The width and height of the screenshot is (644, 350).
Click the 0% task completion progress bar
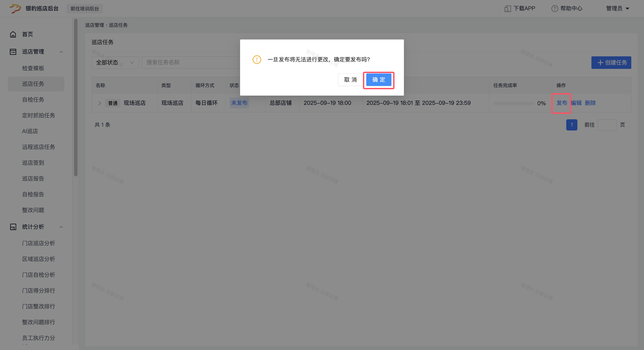coord(513,103)
